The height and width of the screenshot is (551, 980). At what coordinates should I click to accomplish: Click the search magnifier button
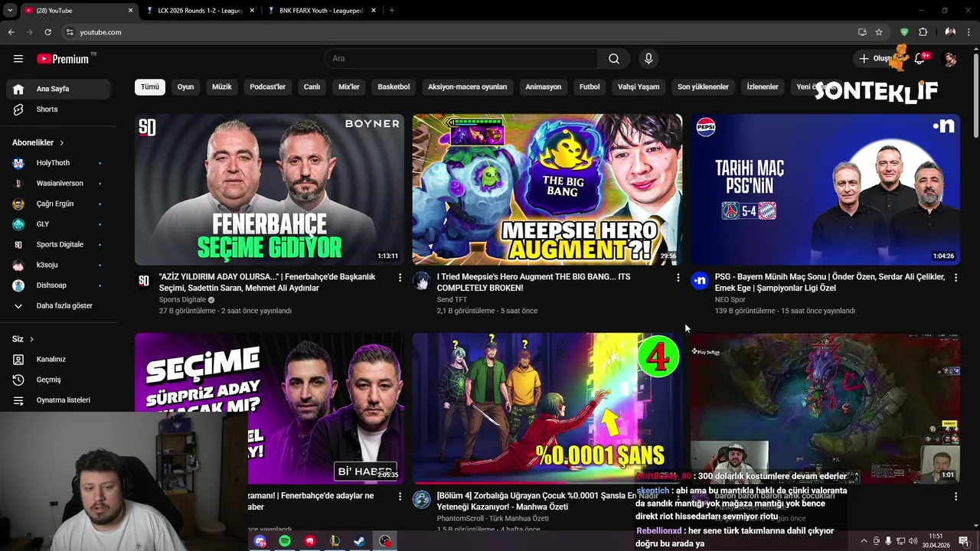(614, 58)
